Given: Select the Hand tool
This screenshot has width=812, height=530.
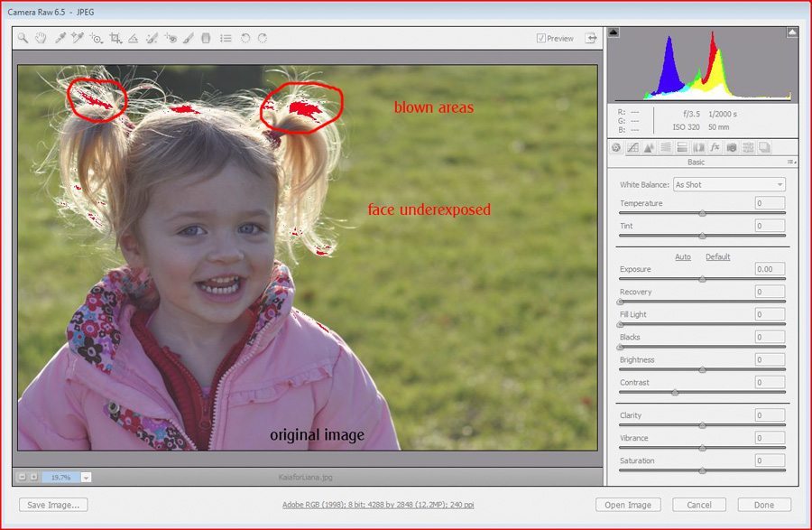Looking at the screenshot, I should coord(41,39).
